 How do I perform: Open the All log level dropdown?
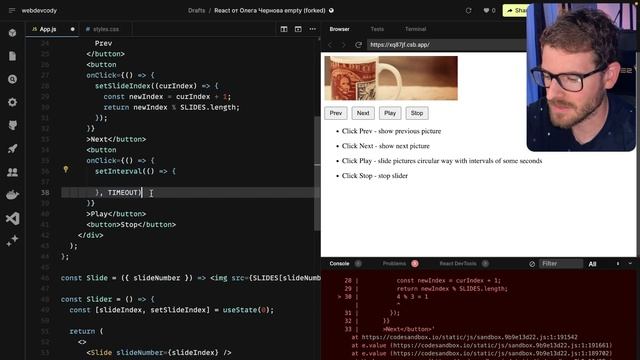pyautogui.click(x=593, y=264)
